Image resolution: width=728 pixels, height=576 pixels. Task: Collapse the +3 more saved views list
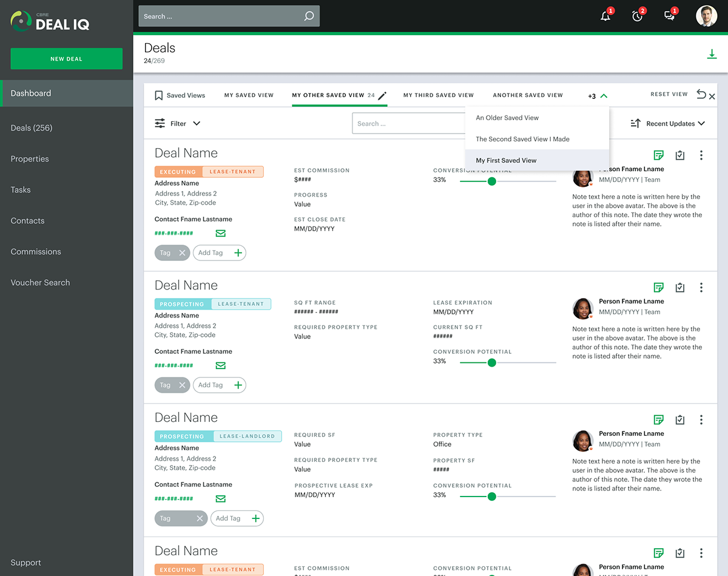click(598, 96)
